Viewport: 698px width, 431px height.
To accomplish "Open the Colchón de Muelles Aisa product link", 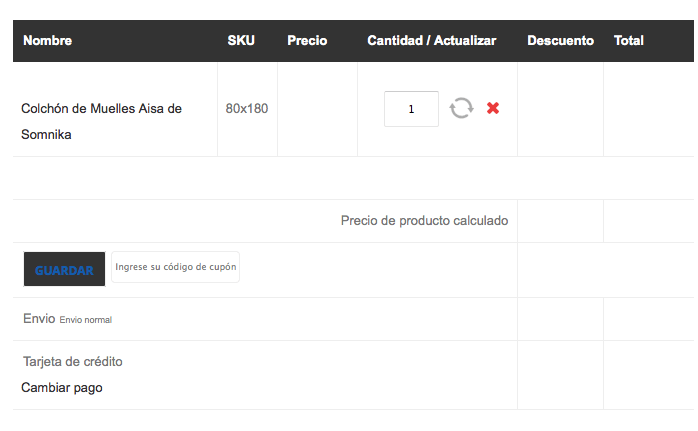I will click(101, 122).
